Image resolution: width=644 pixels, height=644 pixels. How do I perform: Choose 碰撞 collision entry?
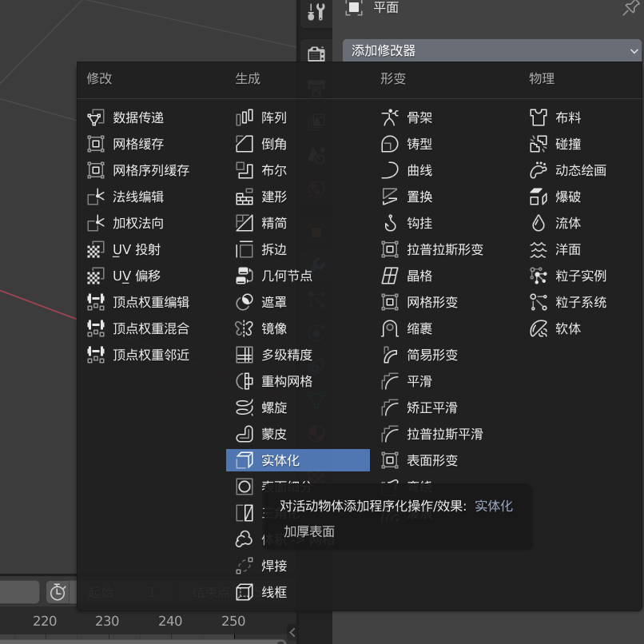click(x=581, y=144)
